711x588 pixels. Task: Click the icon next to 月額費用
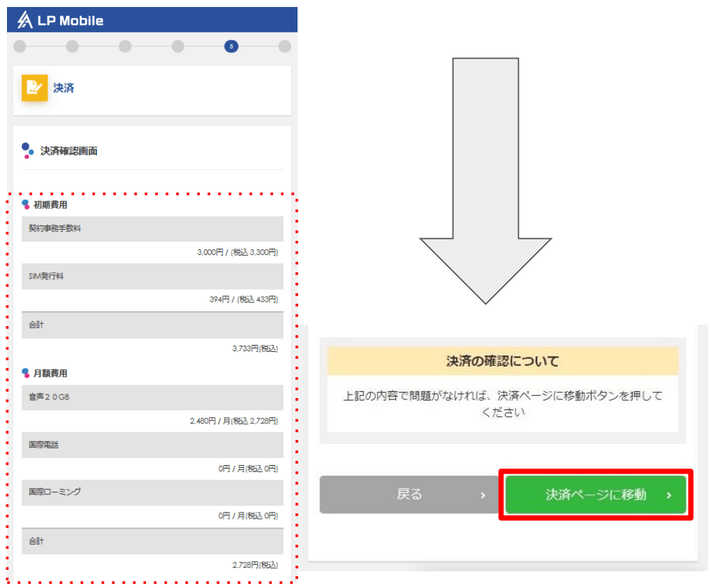click(26, 373)
